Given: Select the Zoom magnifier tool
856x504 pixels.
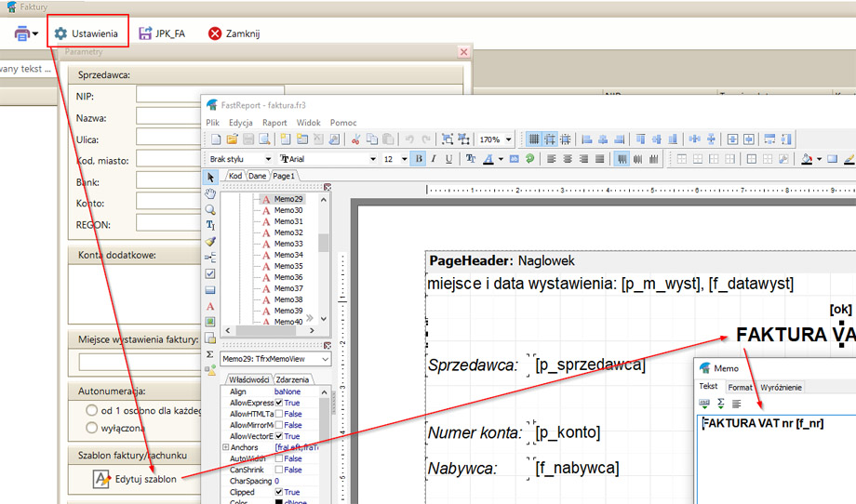Looking at the screenshot, I should tap(210, 210).
